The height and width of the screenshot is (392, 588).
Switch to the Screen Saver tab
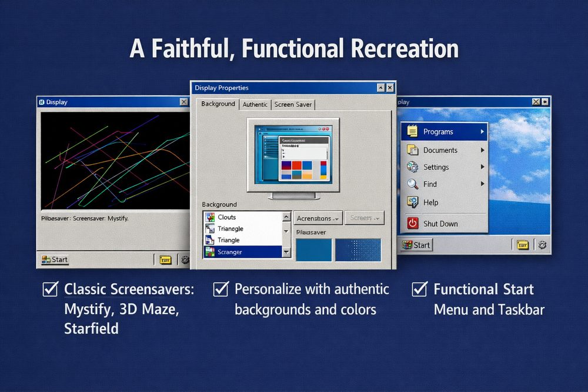tap(293, 105)
